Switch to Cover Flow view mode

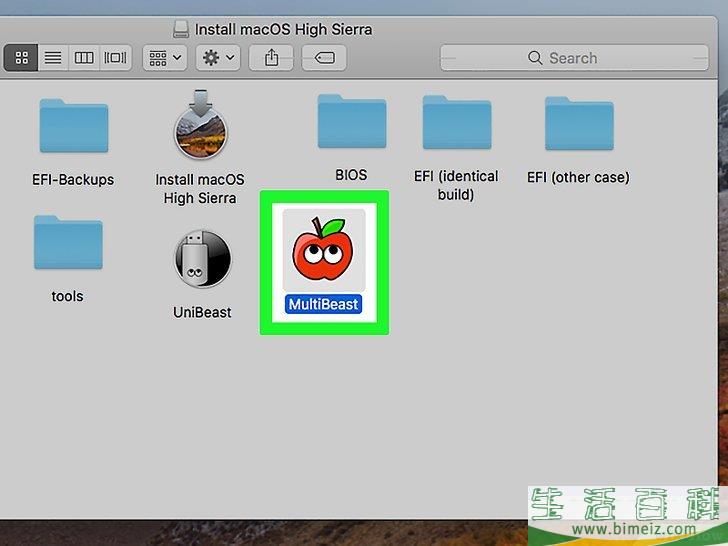(x=115, y=58)
